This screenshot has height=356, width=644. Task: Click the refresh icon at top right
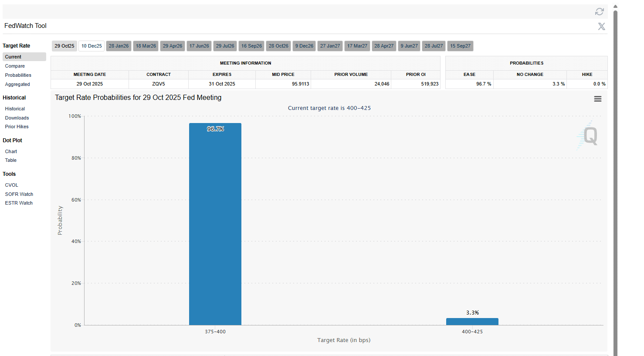coord(599,12)
